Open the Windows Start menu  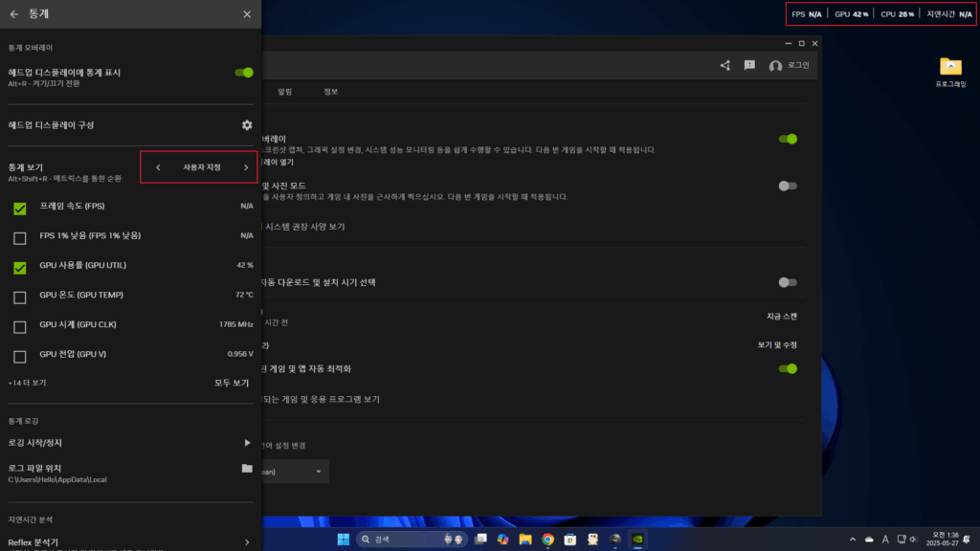coord(344,540)
